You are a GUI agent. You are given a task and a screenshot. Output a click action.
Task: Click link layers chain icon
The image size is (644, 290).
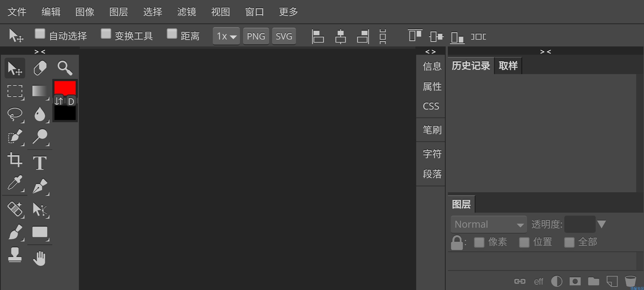520,281
